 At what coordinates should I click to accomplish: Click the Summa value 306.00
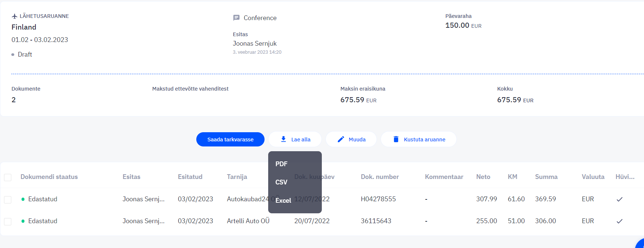[x=545, y=221]
